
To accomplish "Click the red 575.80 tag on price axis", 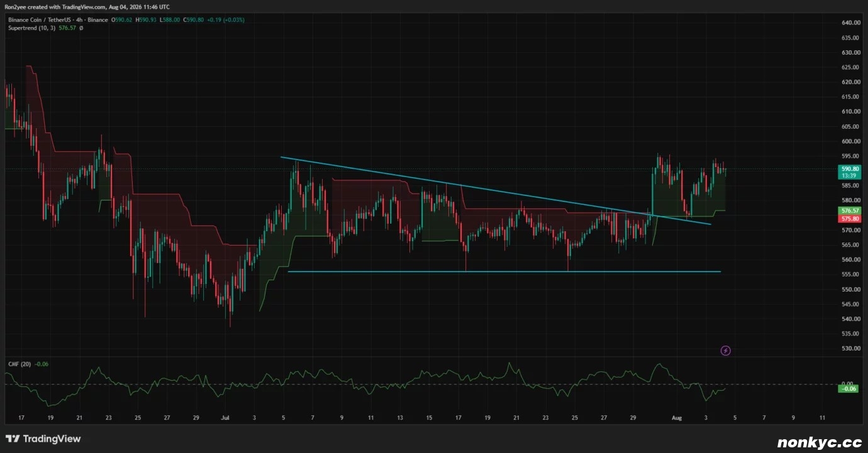I will click(850, 219).
